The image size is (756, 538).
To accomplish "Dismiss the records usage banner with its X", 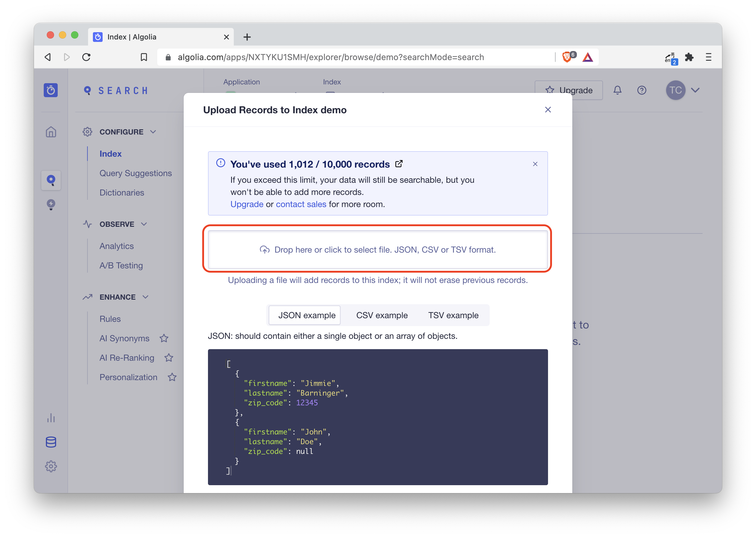I will pyautogui.click(x=535, y=164).
